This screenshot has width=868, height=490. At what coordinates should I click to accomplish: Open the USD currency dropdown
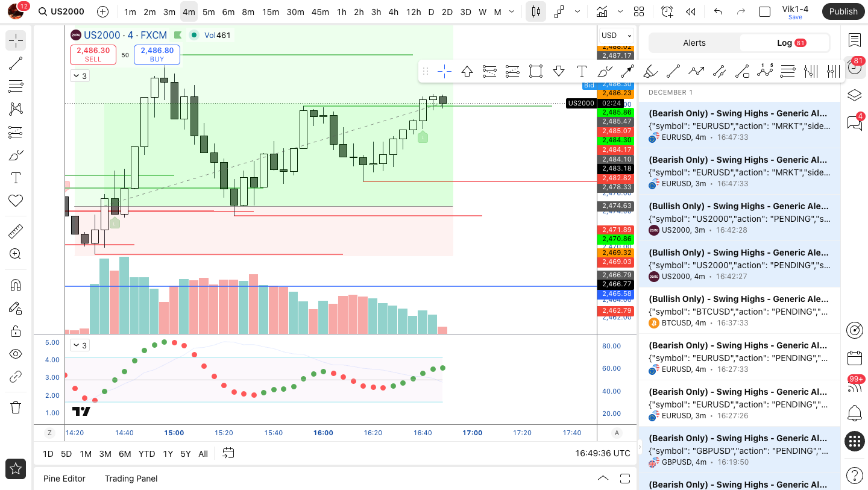(x=617, y=35)
